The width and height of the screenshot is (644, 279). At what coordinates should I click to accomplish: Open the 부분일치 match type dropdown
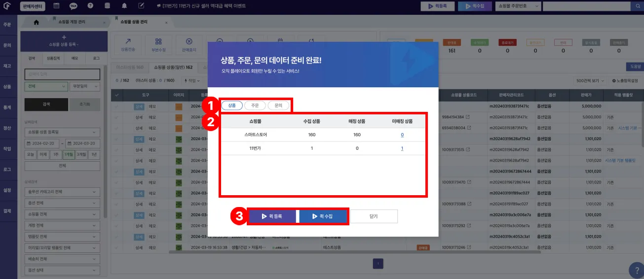click(x=85, y=86)
